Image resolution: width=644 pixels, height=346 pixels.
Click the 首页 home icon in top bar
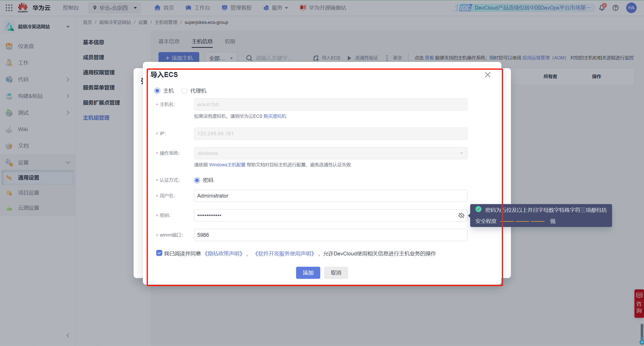[157, 8]
